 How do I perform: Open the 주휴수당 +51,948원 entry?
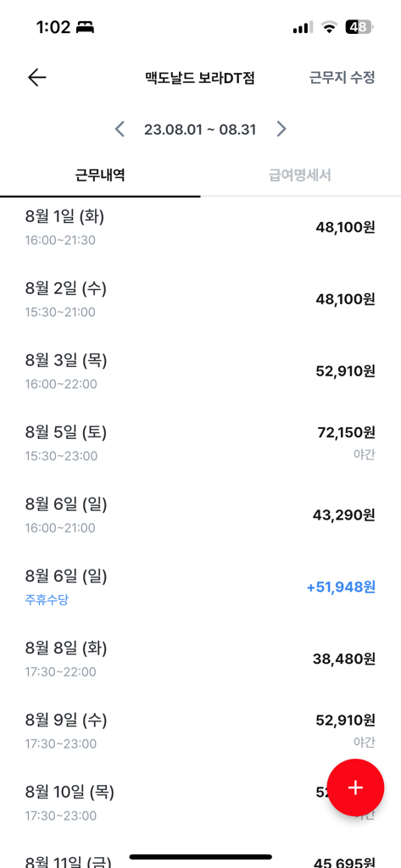[x=200, y=587]
